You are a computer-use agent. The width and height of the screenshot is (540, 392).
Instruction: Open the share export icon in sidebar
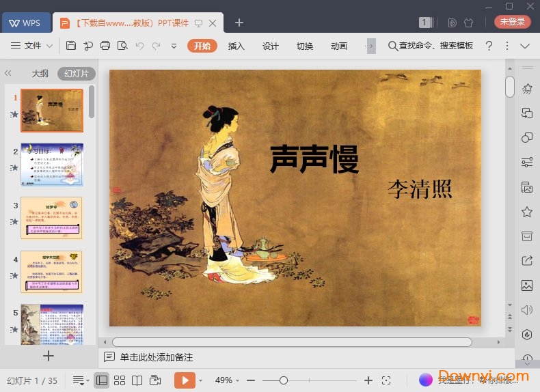(x=527, y=260)
